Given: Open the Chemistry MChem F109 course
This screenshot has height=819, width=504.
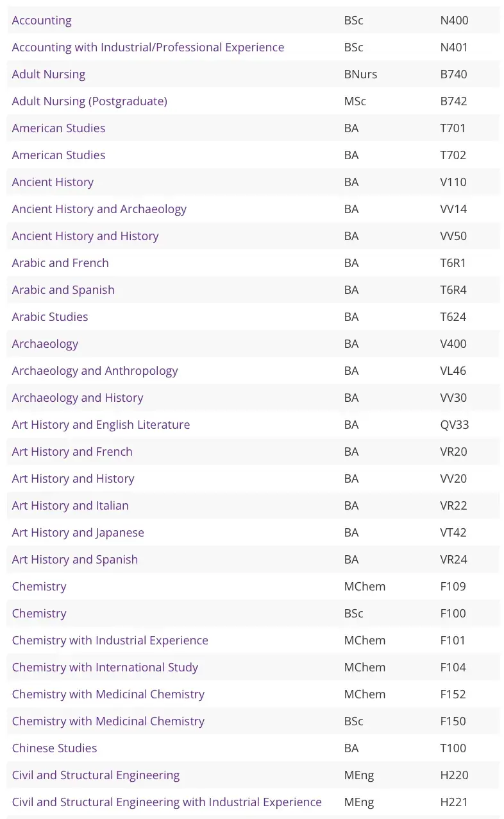Looking at the screenshot, I should [x=39, y=587].
